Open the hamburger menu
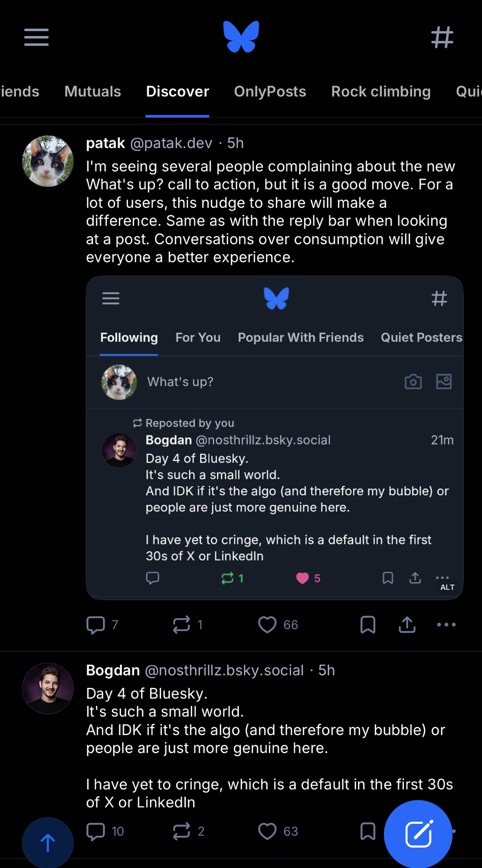Image resolution: width=482 pixels, height=868 pixels. point(36,37)
